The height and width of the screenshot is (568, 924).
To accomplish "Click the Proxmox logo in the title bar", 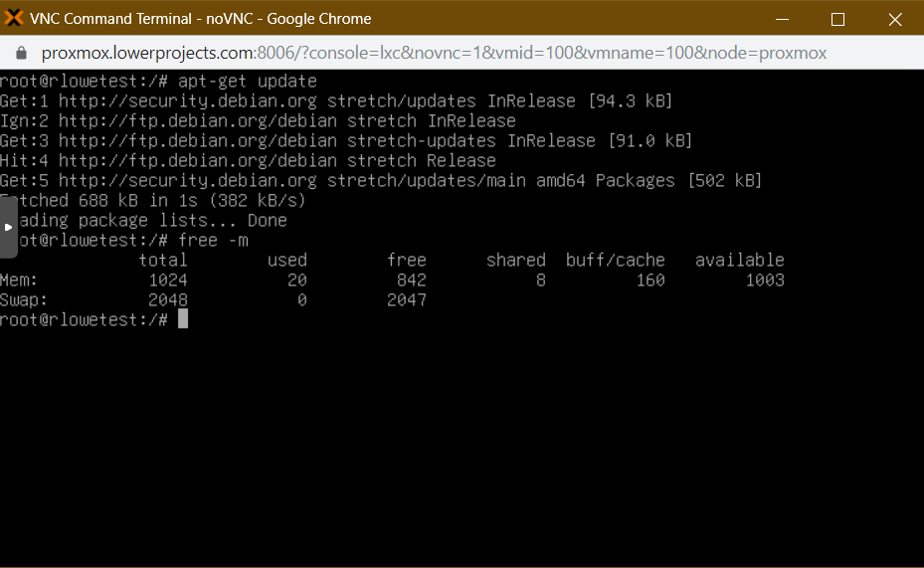I will point(13,18).
